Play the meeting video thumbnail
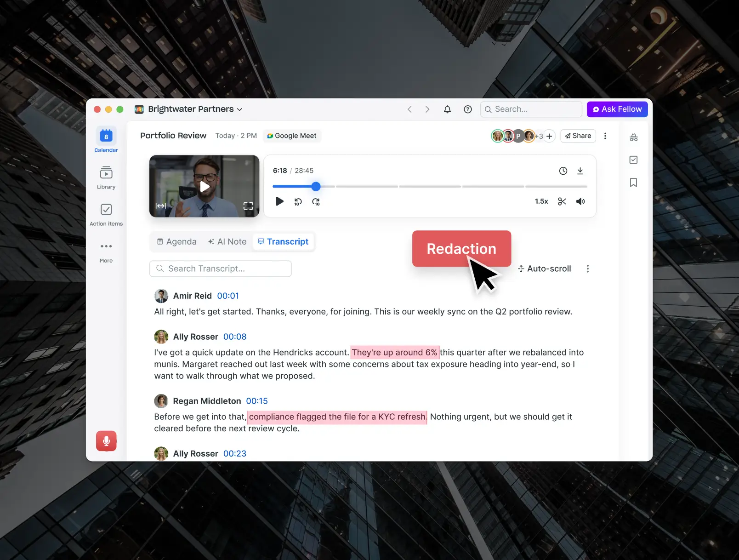 (x=205, y=186)
